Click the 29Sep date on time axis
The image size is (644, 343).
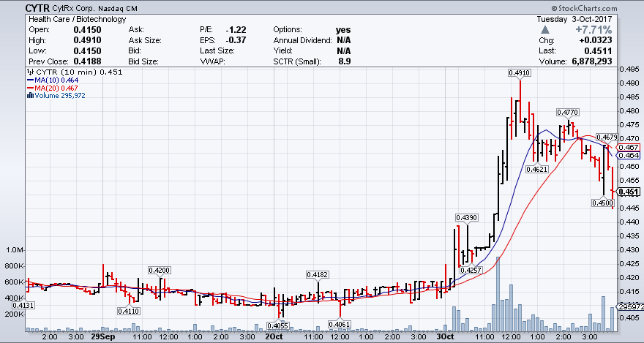coord(102,337)
